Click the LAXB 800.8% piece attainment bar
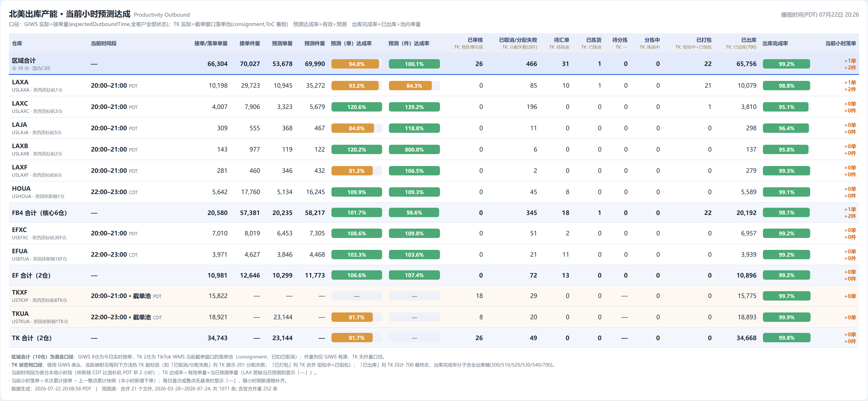 (414, 149)
